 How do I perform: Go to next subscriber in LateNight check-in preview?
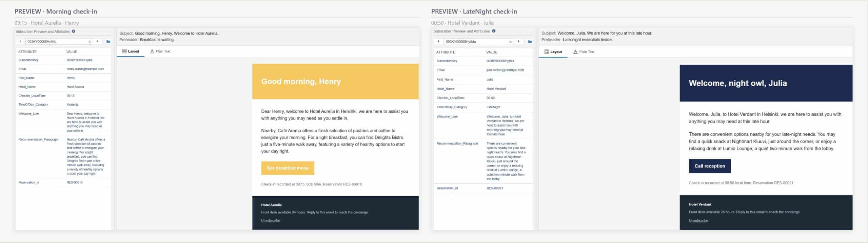tap(518, 42)
